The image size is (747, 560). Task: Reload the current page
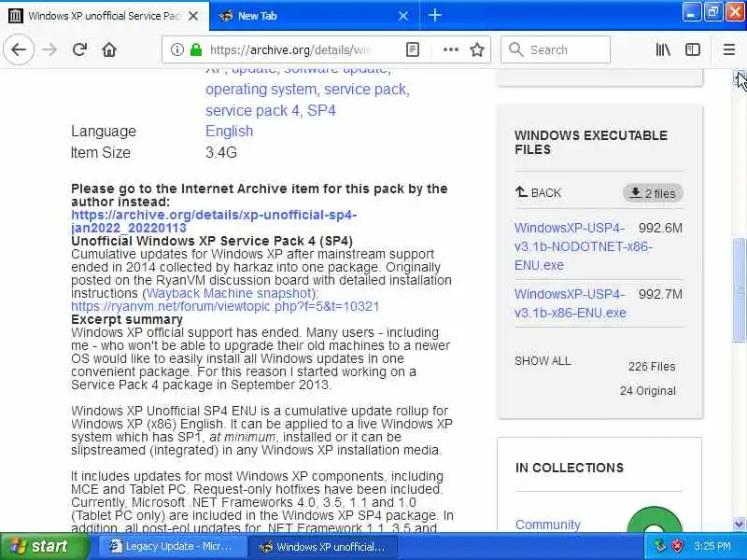pos(79,49)
